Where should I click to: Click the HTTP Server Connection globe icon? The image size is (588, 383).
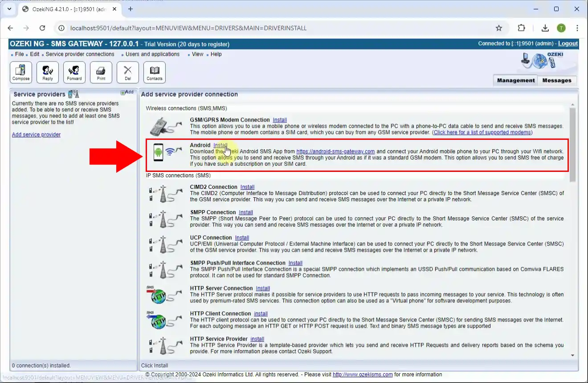(x=164, y=295)
